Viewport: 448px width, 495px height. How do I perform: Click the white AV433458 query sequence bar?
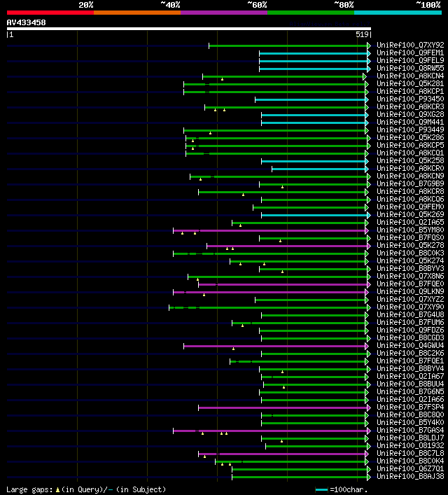point(189,29)
